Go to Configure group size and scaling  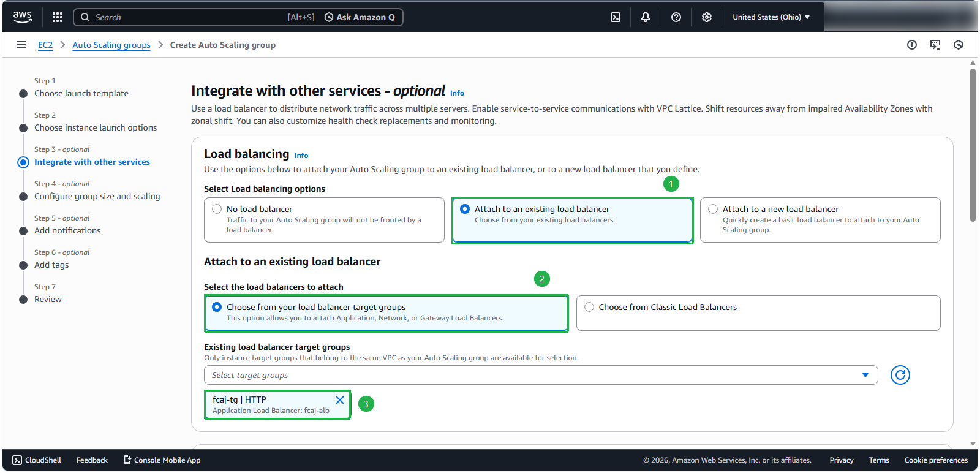tap(97, 196)
